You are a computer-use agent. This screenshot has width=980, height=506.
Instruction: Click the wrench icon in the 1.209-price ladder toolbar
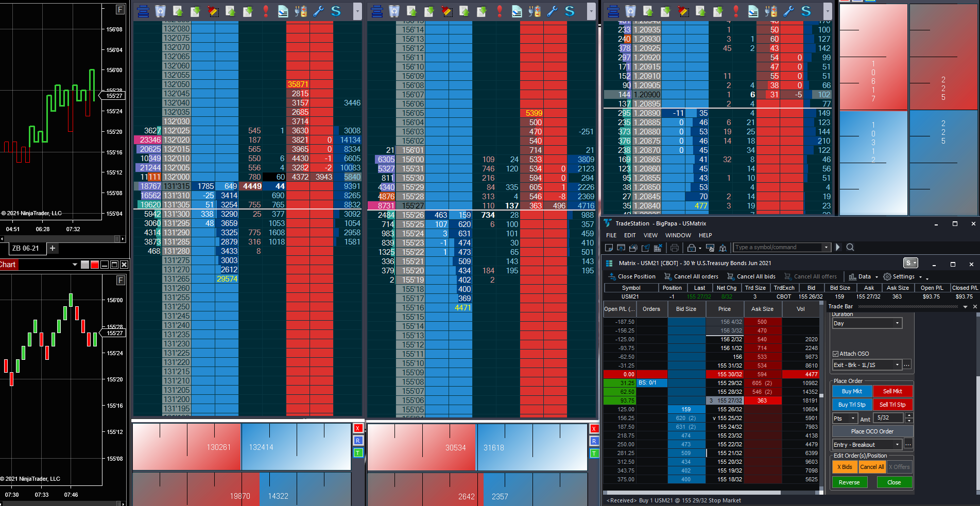(788, 11)
